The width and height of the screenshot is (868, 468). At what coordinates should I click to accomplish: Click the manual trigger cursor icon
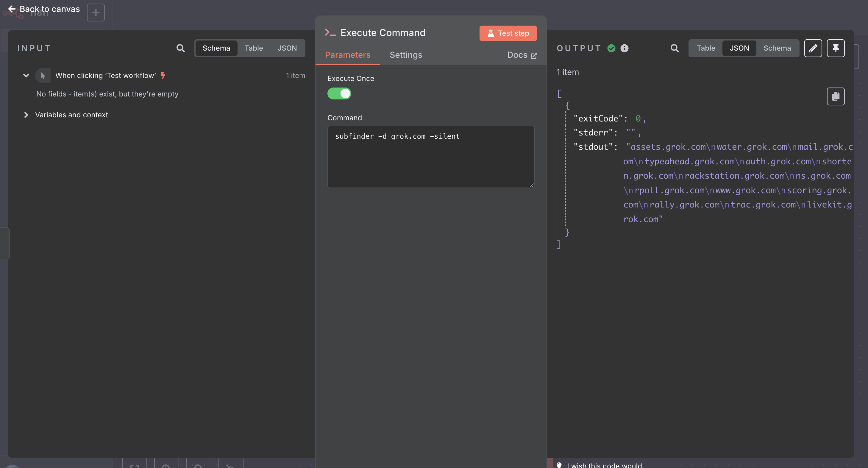coord(43,76)
